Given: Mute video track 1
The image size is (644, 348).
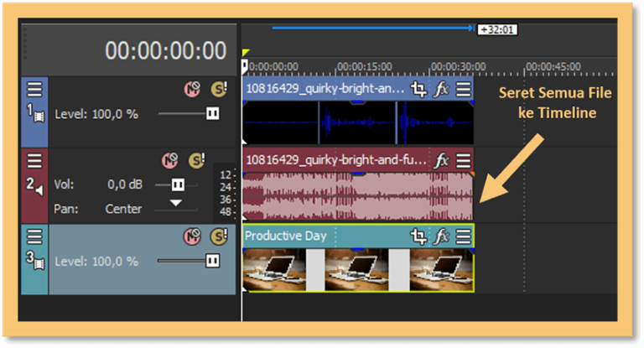Looking at the screenshot, I should (192, 89).
